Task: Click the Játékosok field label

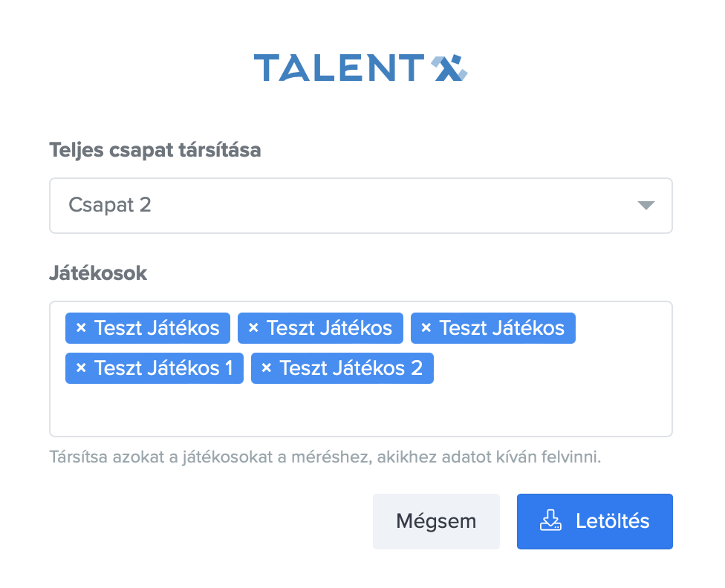Action: point(98,273)
